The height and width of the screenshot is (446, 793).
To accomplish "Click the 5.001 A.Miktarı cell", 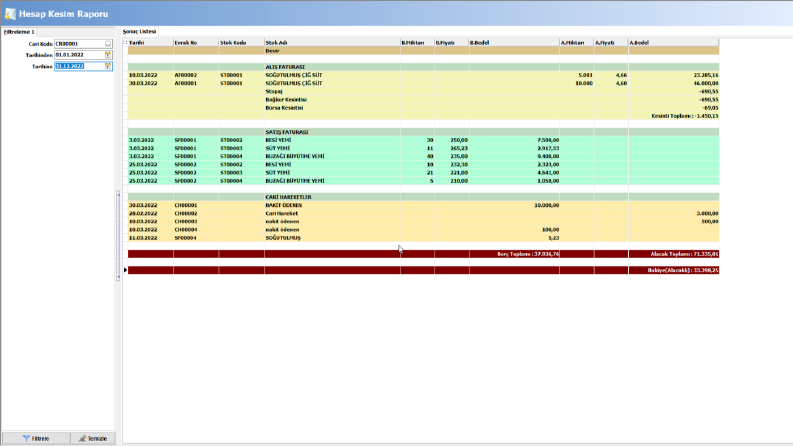I will point(577,75).
